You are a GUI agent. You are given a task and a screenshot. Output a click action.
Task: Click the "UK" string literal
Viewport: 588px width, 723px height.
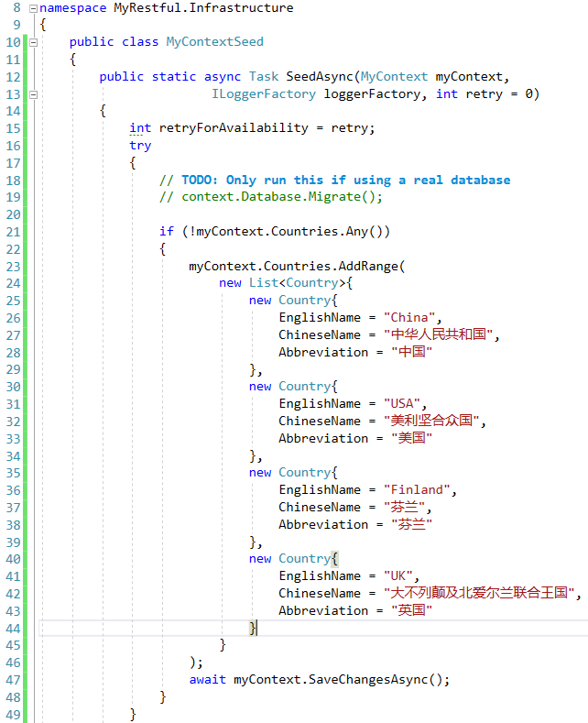[398, 576]
